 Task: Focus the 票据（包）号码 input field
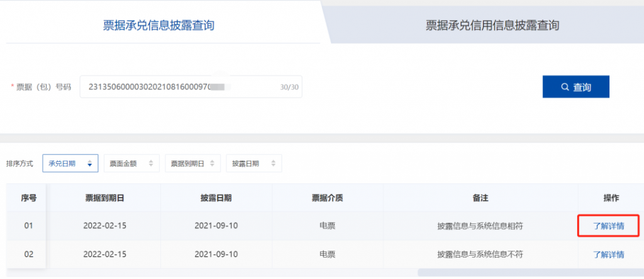point(191,87)
